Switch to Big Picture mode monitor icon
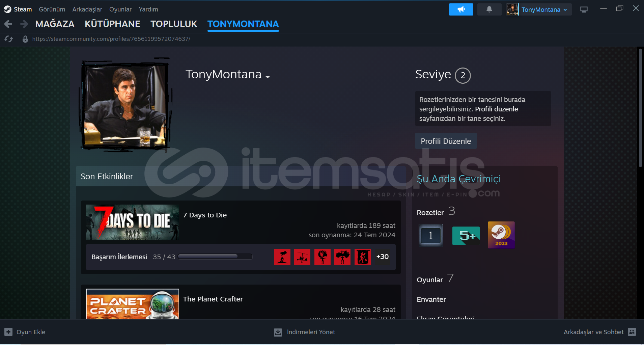 click(x=584, y=9)
